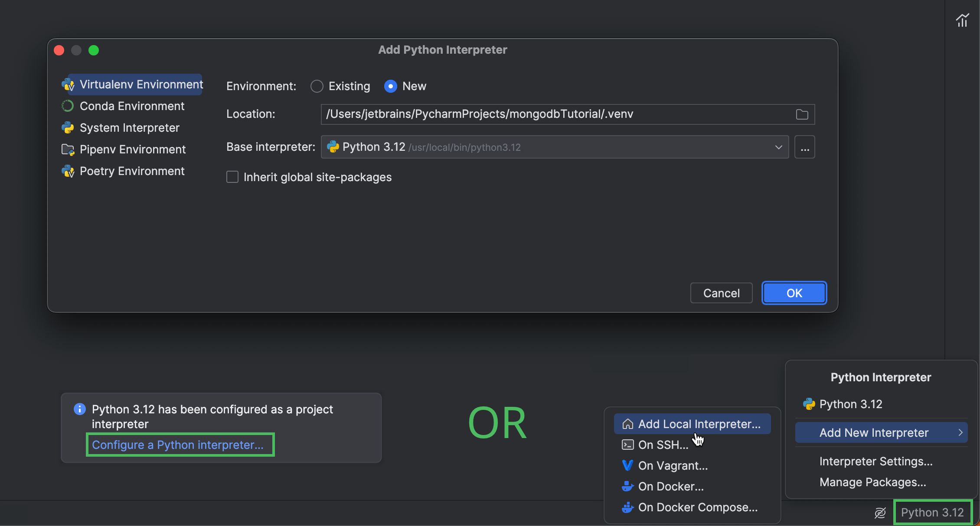Select Pipenv Environment interpreter type

(132, 149)
